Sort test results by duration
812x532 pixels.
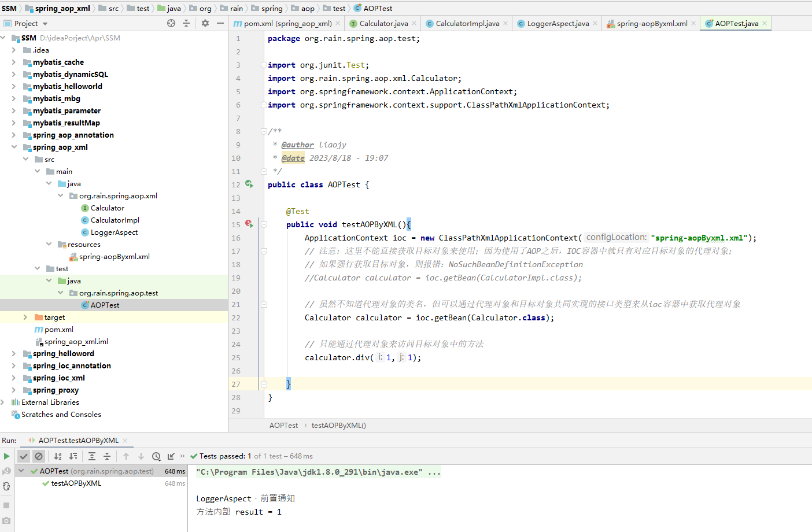[73, 456]
